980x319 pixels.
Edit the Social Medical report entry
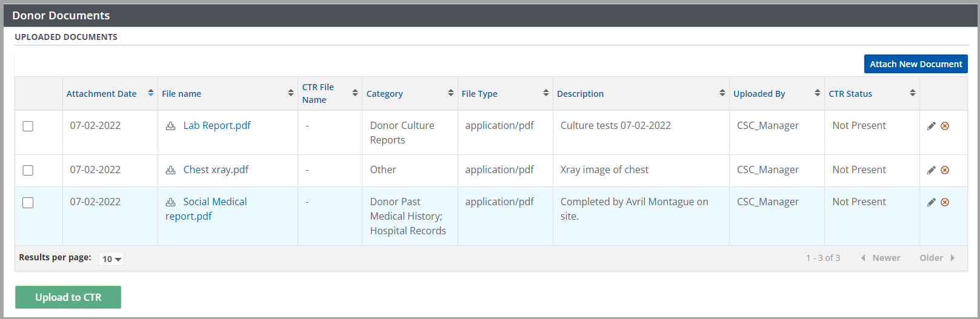pyautogui.click(x=931, y=202)
